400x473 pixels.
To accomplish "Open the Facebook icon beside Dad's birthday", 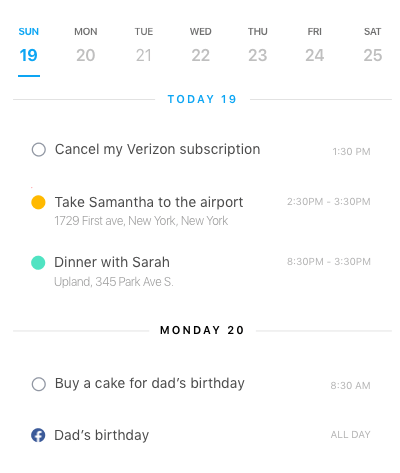I will 38,435.
